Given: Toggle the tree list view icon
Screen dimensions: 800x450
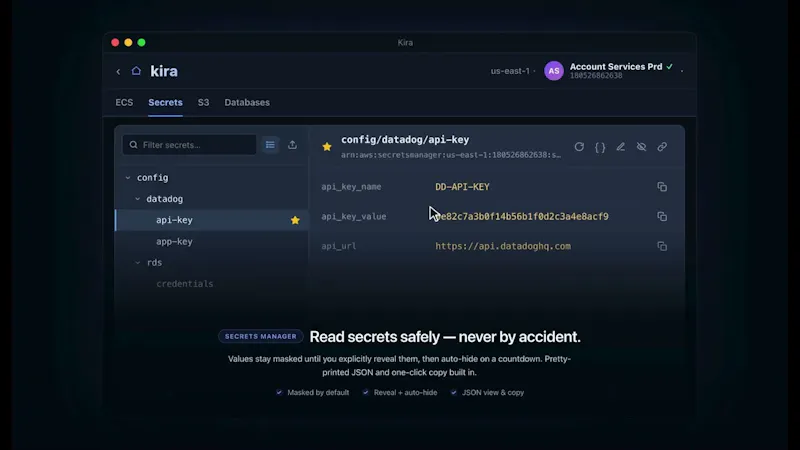Looking at the screenshot, I should pyautogui.click(x=270, y=145).
